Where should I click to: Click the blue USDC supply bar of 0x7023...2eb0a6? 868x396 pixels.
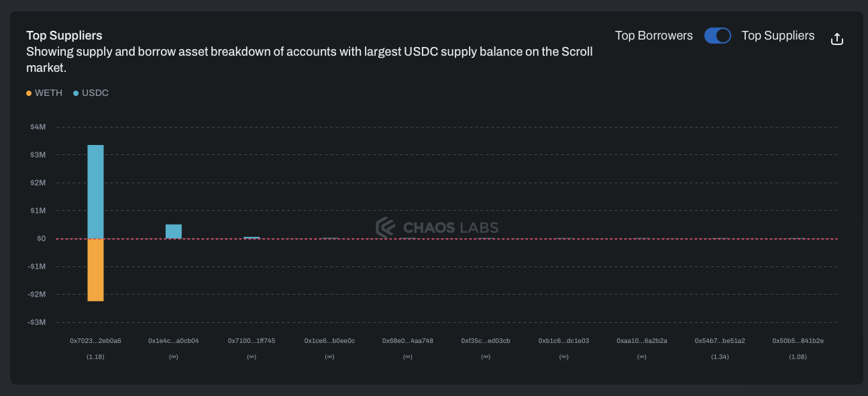[x=95, y=191]
